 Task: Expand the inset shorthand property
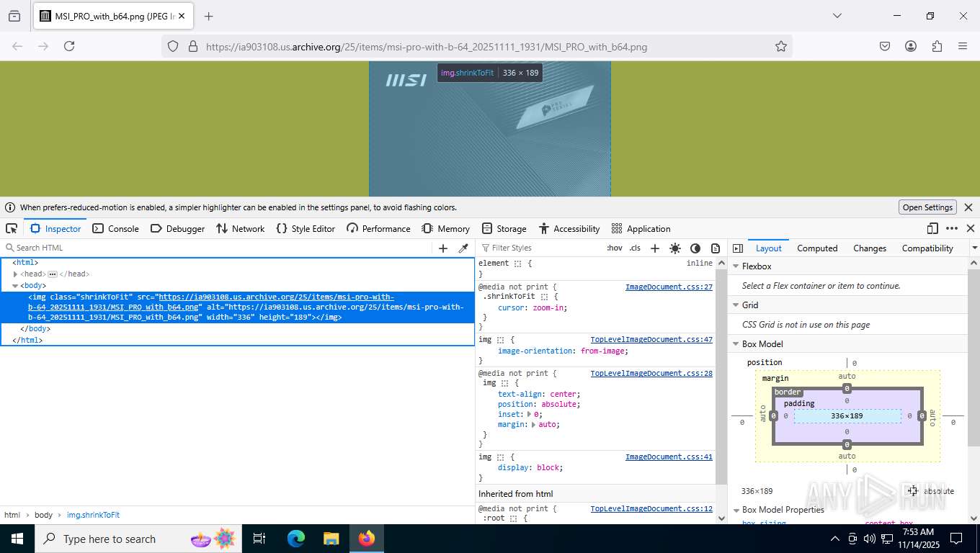[x=530, y=415]
